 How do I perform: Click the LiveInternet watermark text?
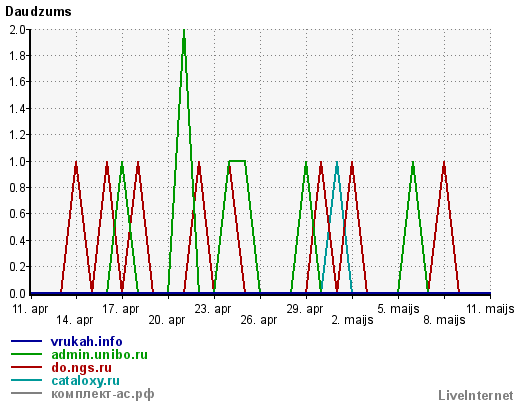pyautogui.click(x=476, y=395)
